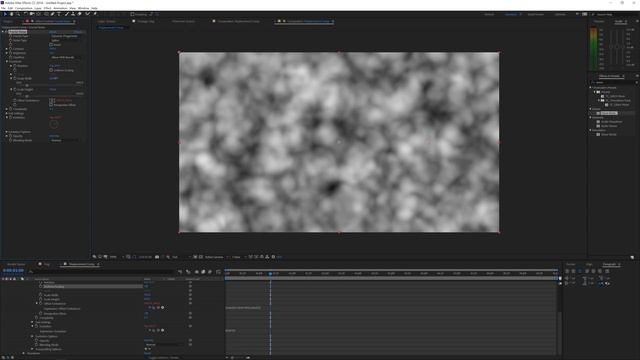Screen dimensions: 640x360
Task: Select the Pan Behind anchor point tool
Action: (x=38, y=14)
